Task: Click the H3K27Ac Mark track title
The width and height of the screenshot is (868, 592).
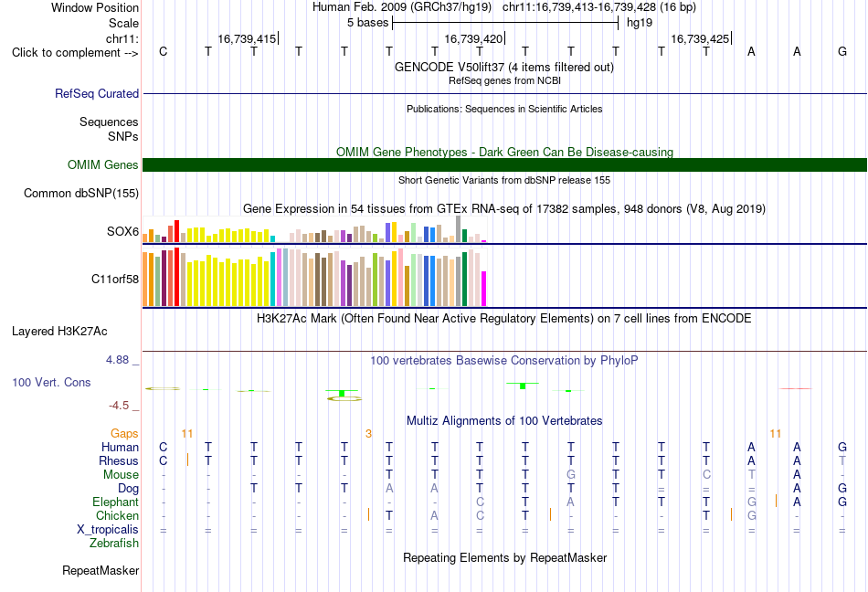Action: click(x=504, y=318)
